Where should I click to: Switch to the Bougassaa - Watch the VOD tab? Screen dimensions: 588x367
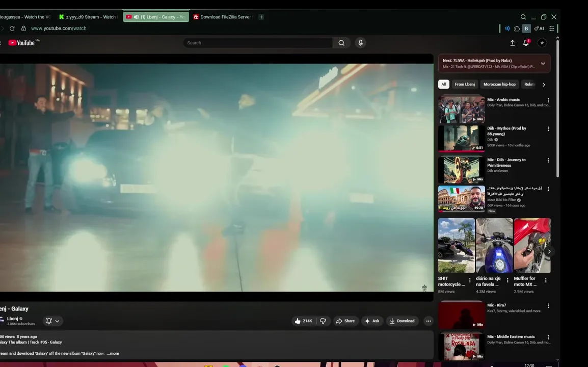click(25, 17)
